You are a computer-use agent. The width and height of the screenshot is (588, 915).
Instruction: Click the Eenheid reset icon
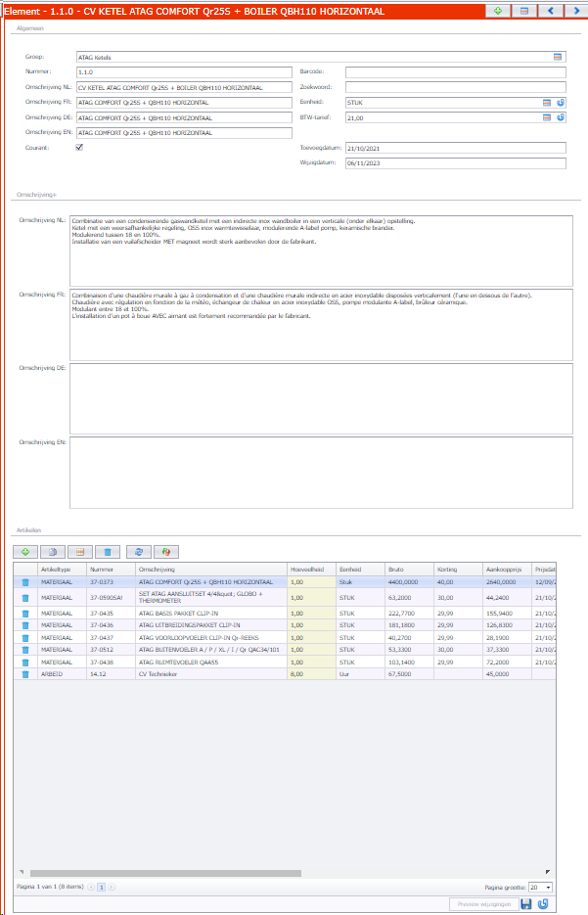click(560, 102)
